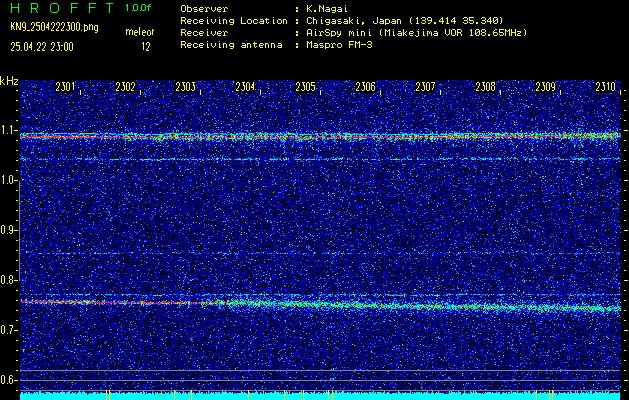629x400 pixels.
Task: Click the HROFFT program title
Action: click(62, 8)
